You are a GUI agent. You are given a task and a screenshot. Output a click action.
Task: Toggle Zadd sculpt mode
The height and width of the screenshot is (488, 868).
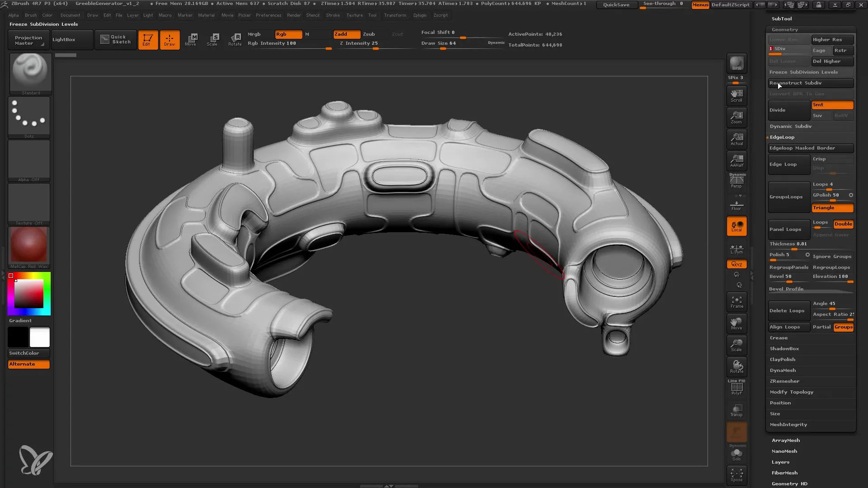point(347,34)
